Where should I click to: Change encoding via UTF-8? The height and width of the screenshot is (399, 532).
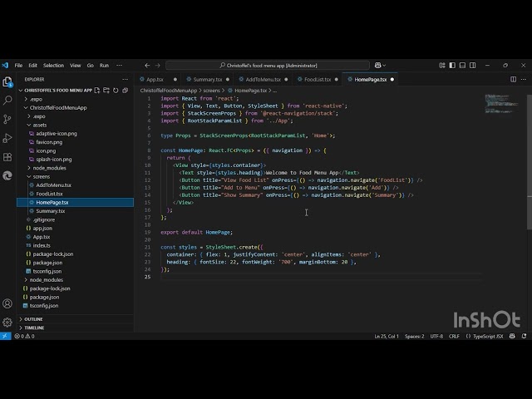(x=436, y=336)
